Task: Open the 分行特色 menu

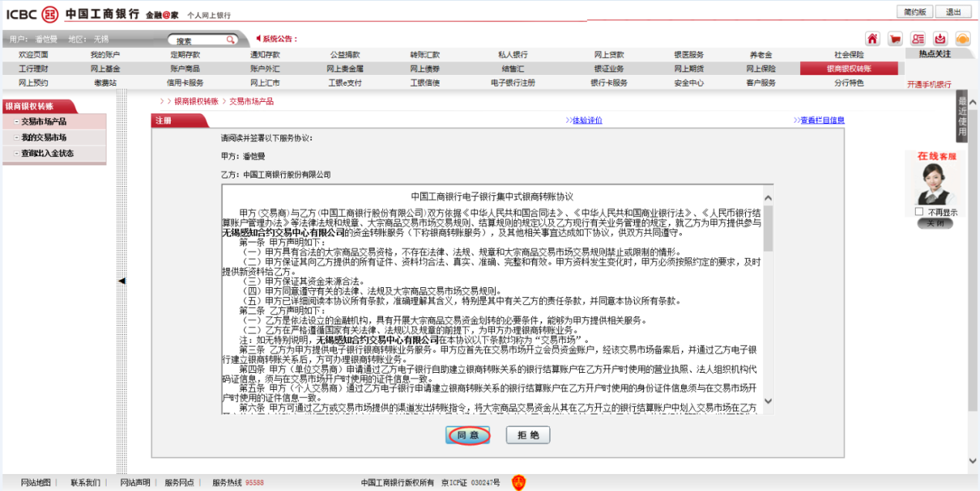Action: coord(849,83)
